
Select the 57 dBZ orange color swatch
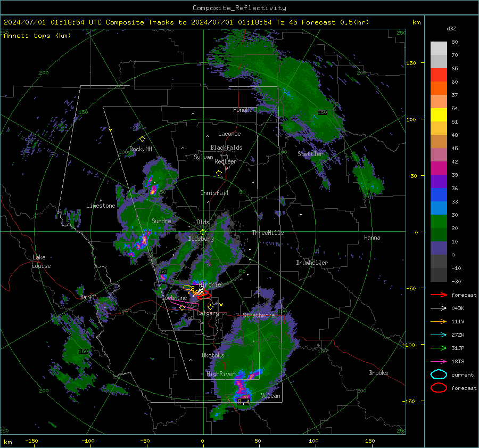439,88
